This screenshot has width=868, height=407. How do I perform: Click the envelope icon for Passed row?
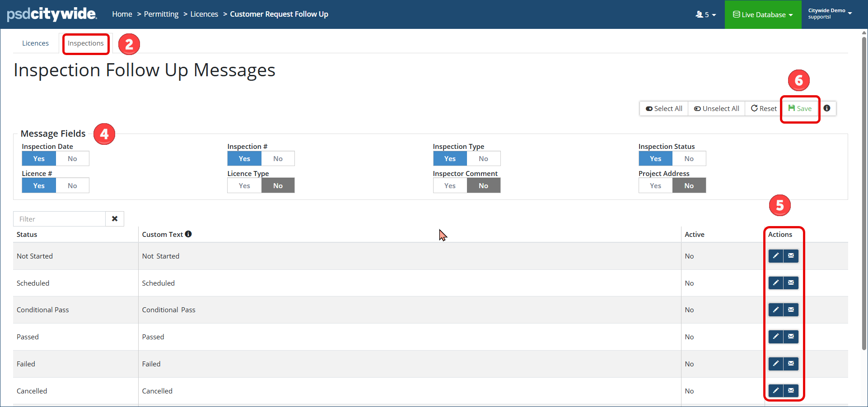(791, 337)
